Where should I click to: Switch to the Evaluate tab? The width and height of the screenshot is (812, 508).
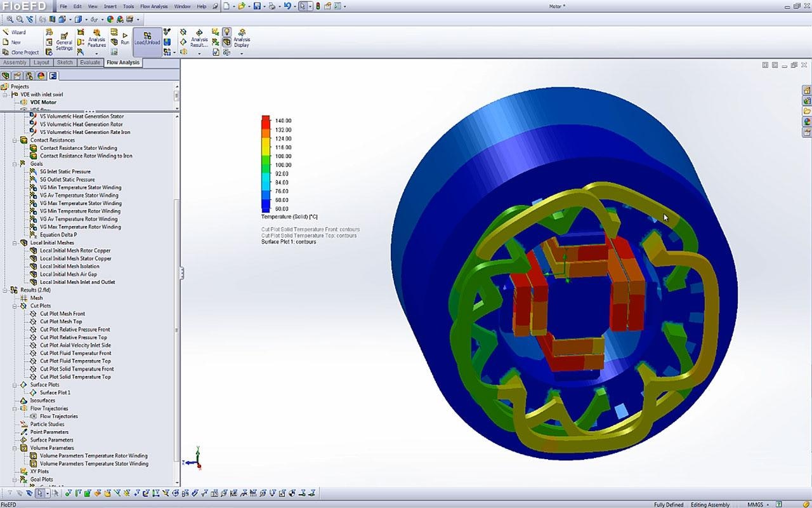(x=90, y=62)
